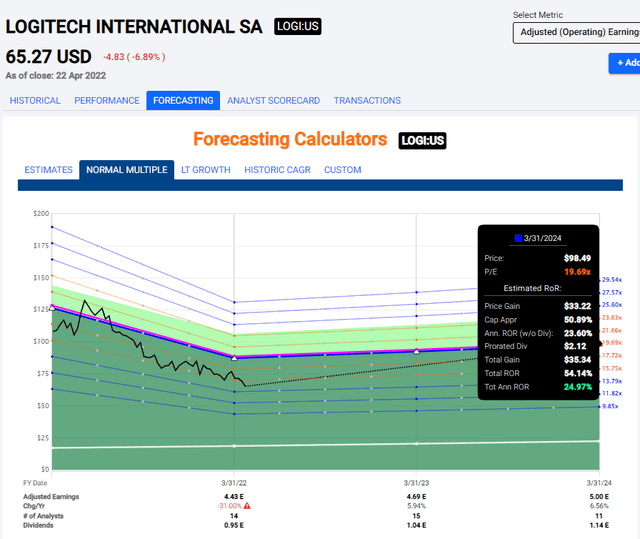Choose the CUSTOM calculator tab

(343, 170)
